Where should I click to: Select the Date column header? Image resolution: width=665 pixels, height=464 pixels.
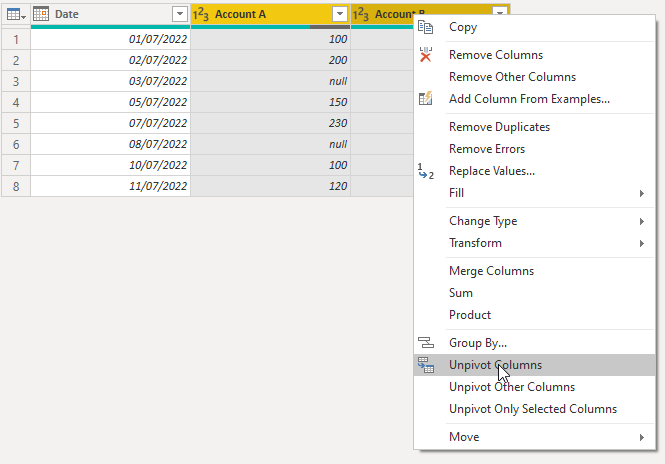110,14
